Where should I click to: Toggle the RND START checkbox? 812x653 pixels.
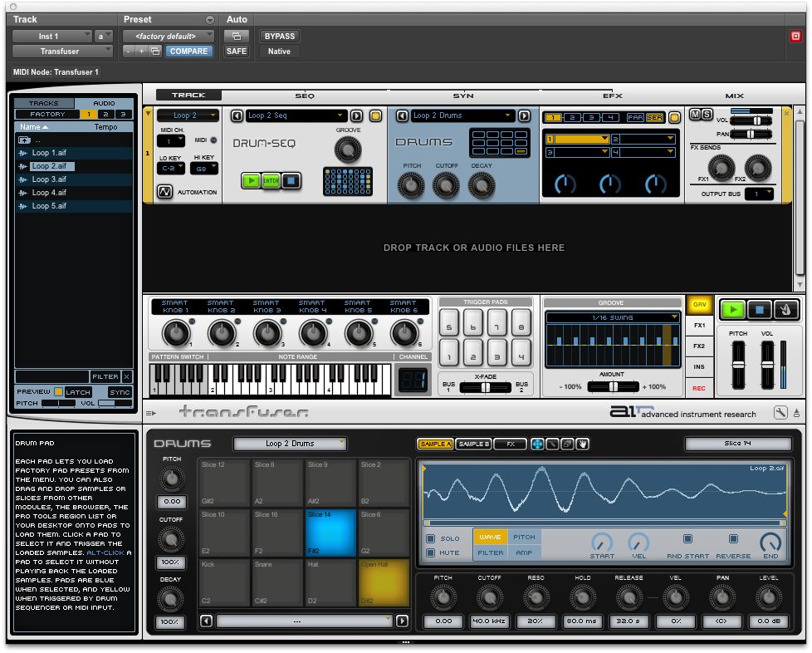coord(687,539)
